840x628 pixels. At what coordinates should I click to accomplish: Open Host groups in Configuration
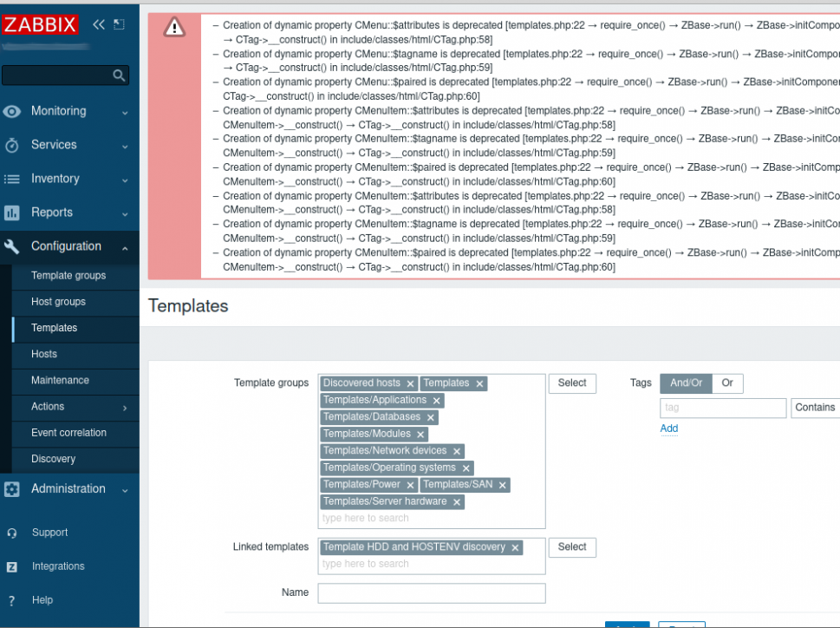[58, 302]
